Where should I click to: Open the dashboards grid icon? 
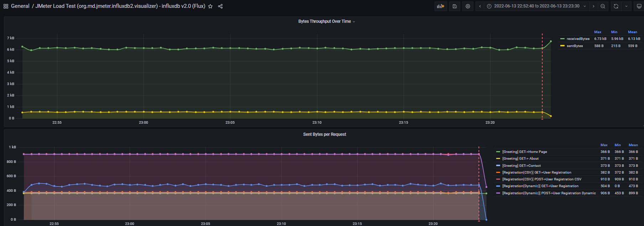[x=6, y=6]
